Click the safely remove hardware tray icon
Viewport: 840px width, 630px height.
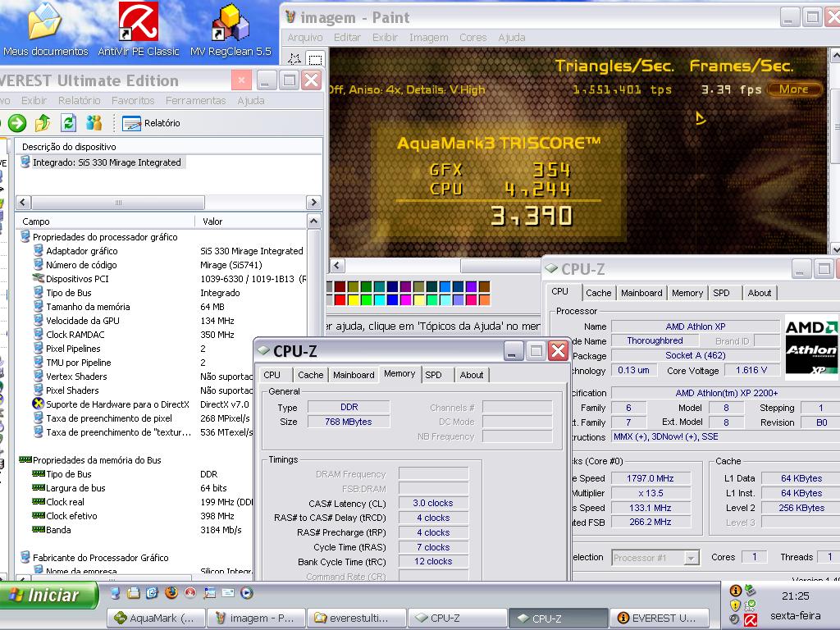pyautogui.click(x=751, y=591)
